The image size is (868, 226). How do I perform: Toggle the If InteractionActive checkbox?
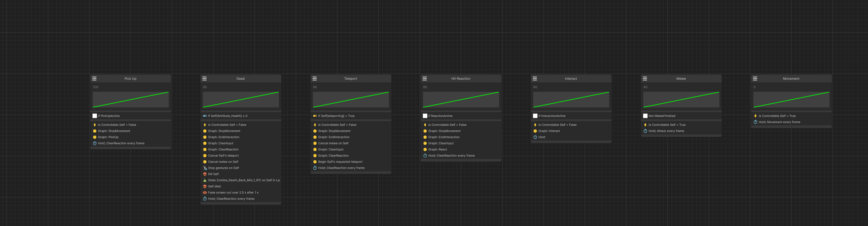point(535,116)
